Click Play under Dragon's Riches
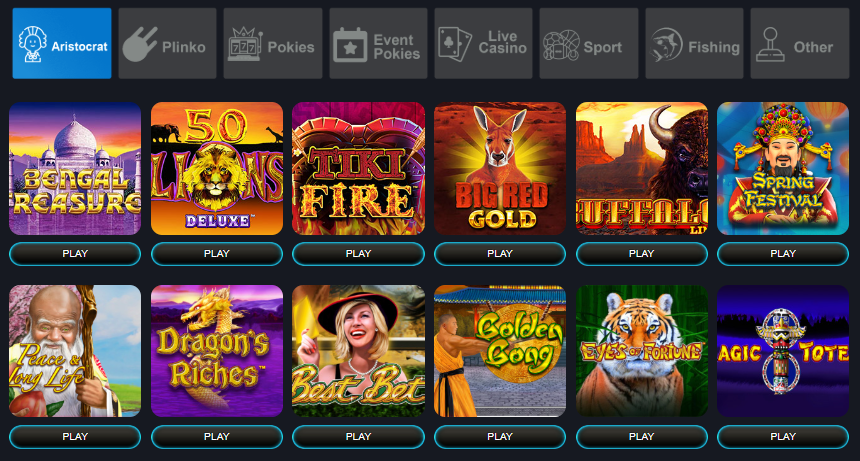The width and height of the screenshot is (860, 461). pyautogui.click(x=217, y=437)
